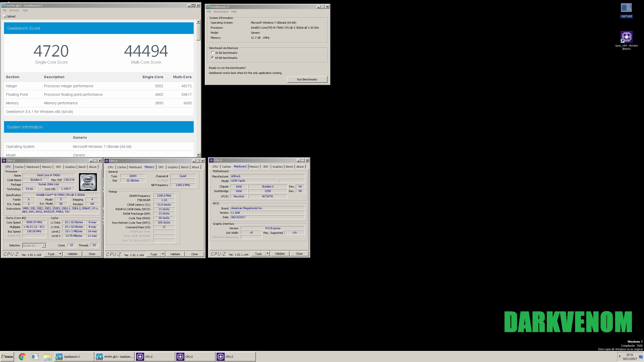Switch to SPD tab in CPU-Z Memory window
The image size is (644, 362).
[x=161, y=167]
